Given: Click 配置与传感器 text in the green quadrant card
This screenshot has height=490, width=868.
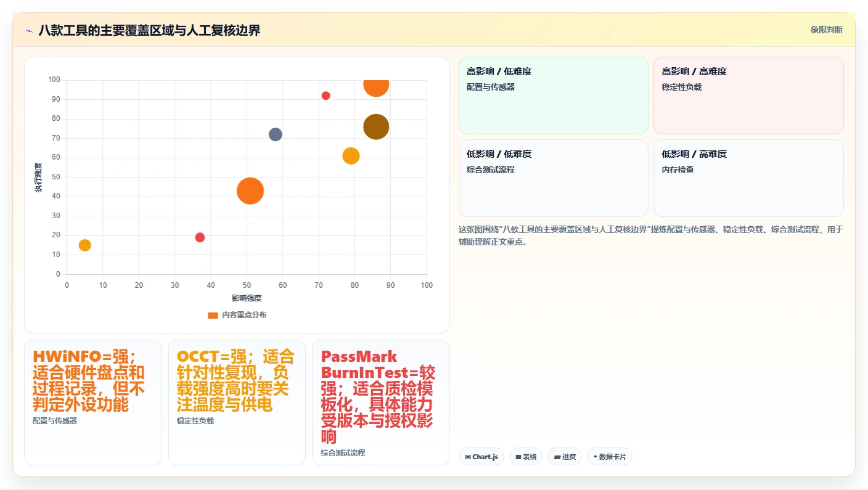Looking at the screenshot, I should pos(491,87).
